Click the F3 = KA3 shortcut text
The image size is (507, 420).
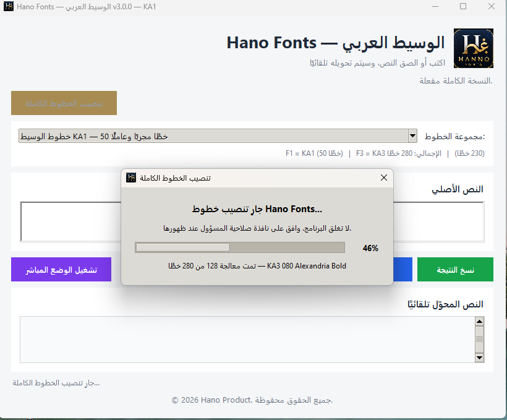tap(399, 153)
